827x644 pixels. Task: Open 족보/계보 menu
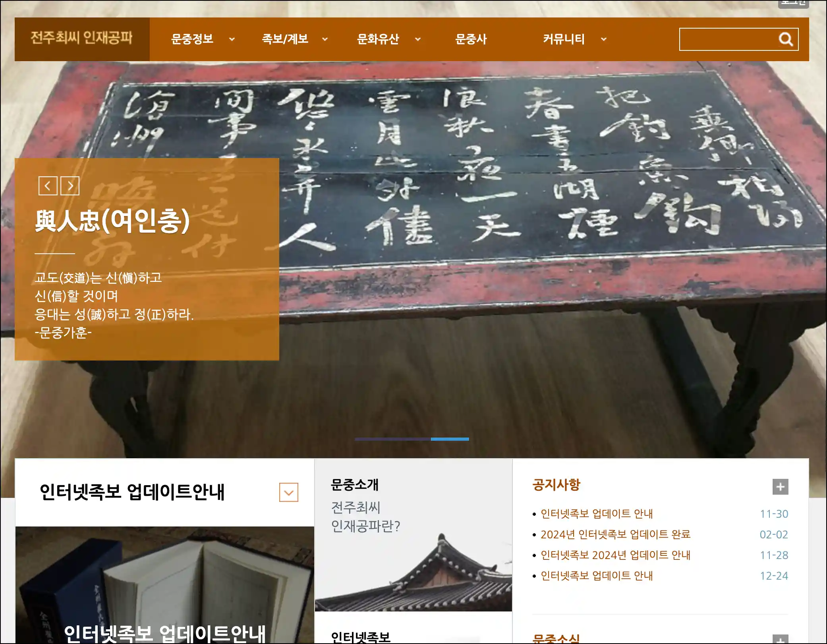click(x=285, y=39)
